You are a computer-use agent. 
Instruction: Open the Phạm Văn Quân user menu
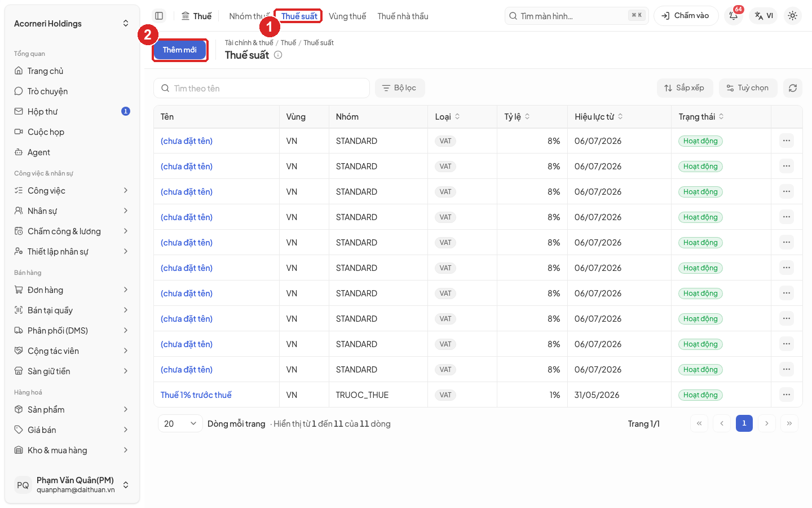point(72,485)
